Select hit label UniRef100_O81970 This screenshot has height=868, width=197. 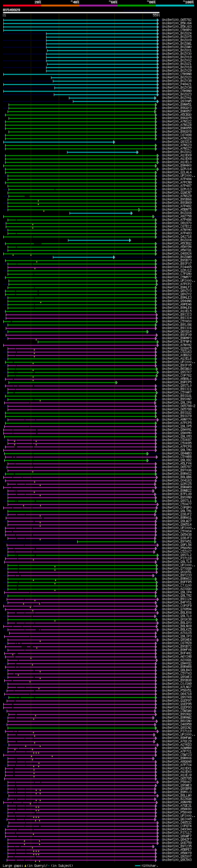click(x=177, y=223)
